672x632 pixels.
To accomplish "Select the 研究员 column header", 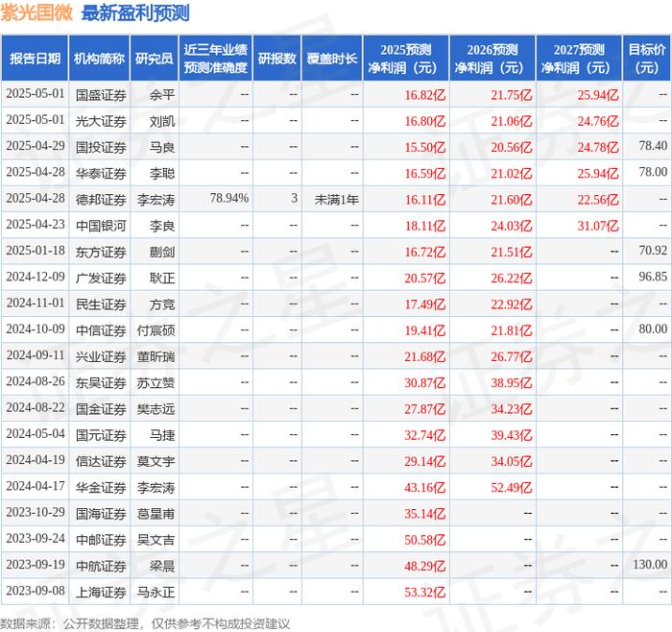I will [x=155, y=59].
